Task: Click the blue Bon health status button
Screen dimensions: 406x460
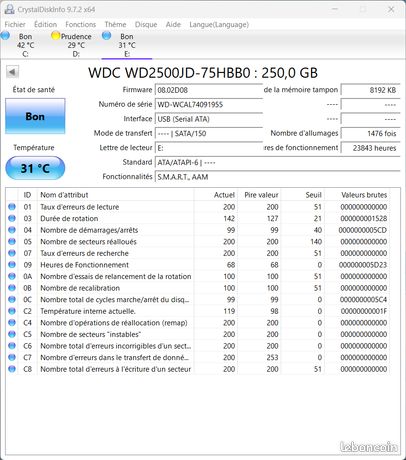Action: point(35,116)
